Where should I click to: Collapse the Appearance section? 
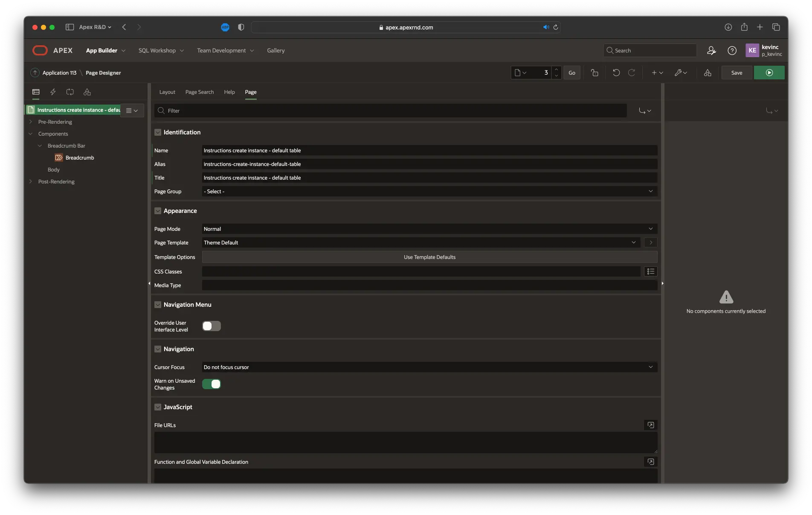click(158, 211)
